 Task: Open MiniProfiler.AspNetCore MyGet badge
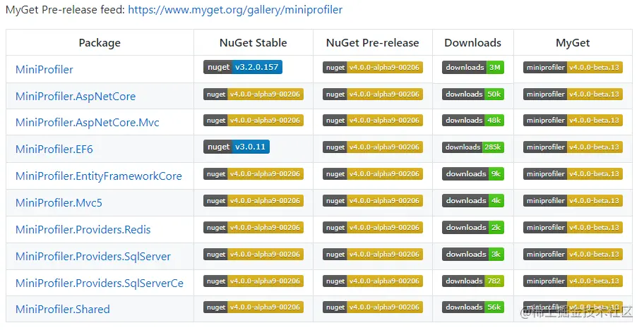pos(573,94)
